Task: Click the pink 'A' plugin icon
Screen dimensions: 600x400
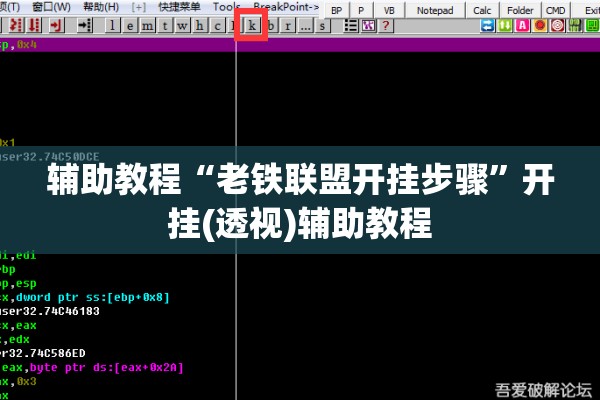Action: coord(522,26)
